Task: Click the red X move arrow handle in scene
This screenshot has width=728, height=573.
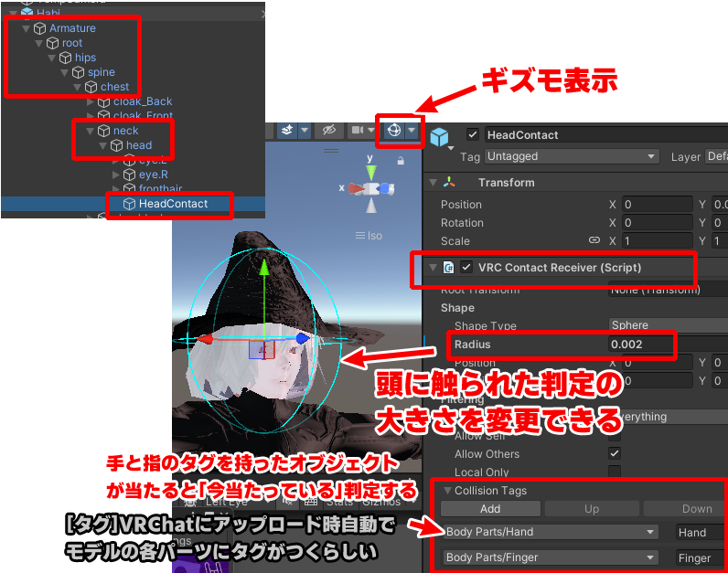Action: 206,339
